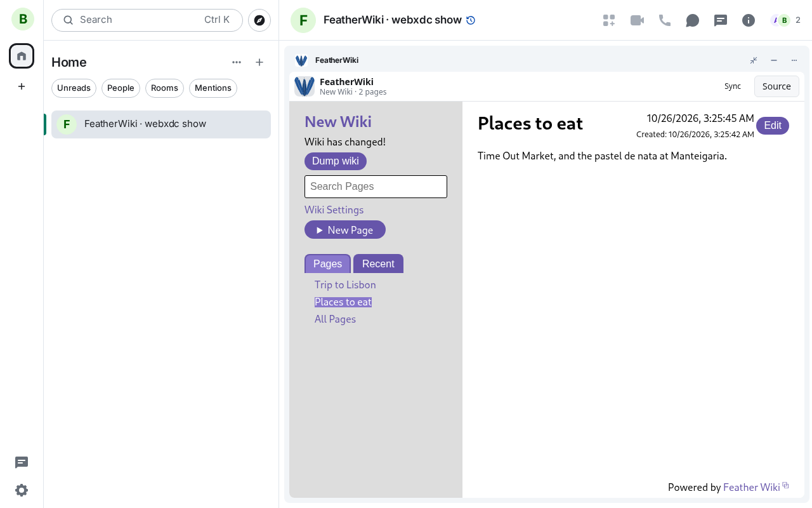812x508 pixels.
Task: Click the member avatars showing 2 members
Action: [785, 20]
